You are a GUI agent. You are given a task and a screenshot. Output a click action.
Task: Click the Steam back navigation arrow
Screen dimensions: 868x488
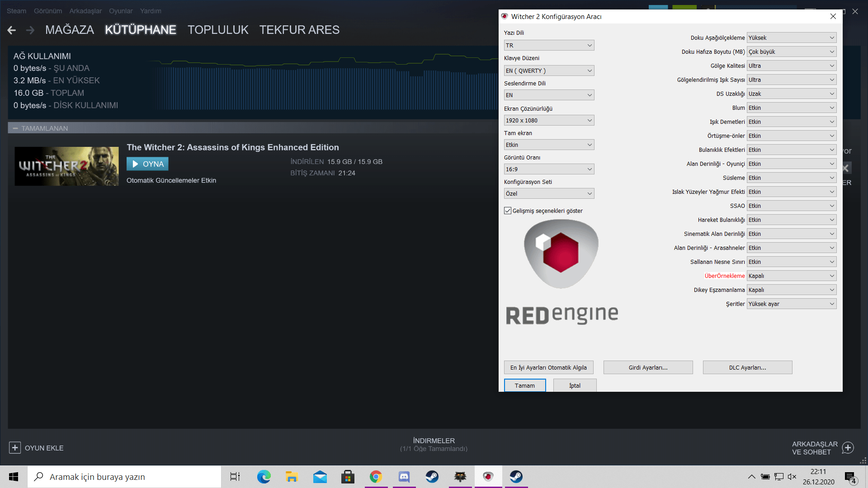pos(12,30)
